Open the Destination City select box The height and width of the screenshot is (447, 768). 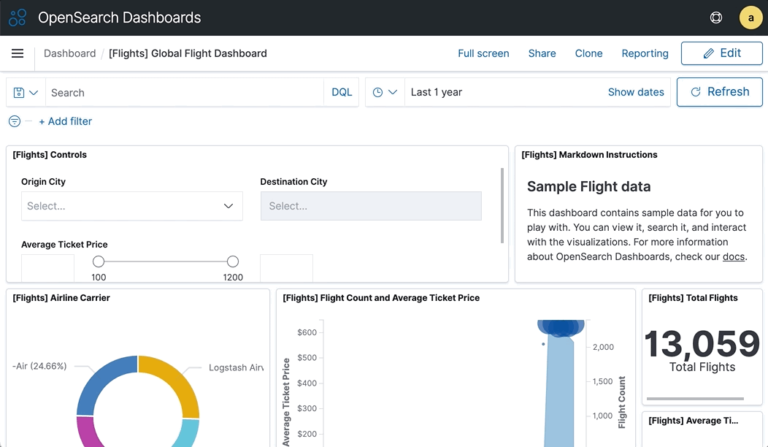[371, 206]
